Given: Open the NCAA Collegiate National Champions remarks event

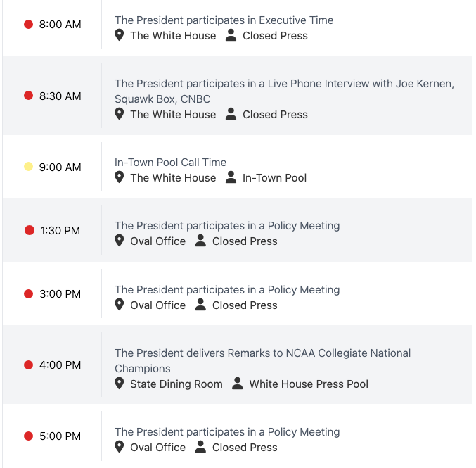Looking at the screenshot, I should (262, 353).
